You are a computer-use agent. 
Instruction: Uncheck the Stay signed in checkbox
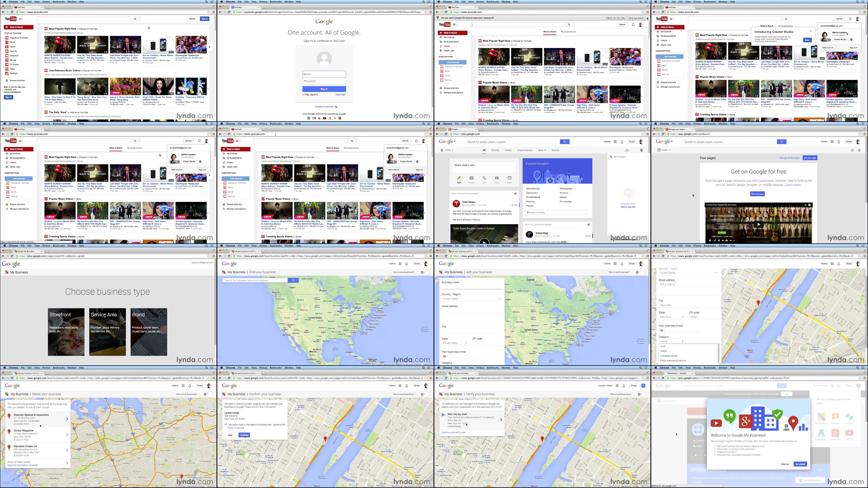(x=304, y=95)
